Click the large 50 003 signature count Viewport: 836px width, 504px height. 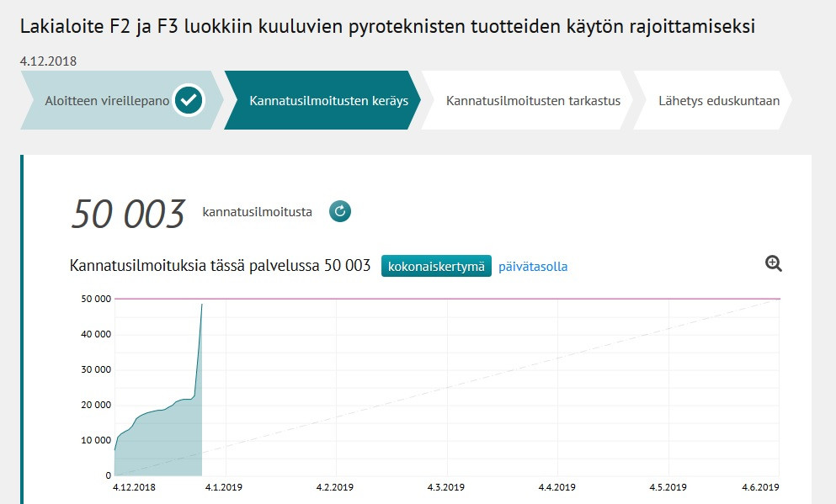(128, 214)
